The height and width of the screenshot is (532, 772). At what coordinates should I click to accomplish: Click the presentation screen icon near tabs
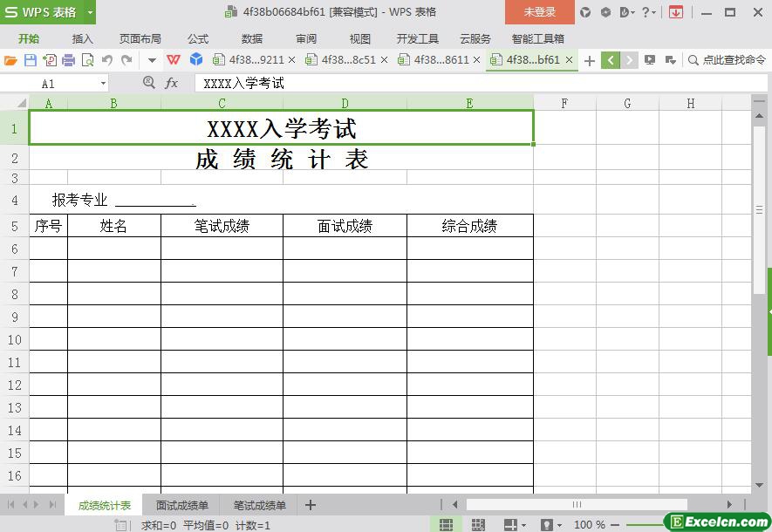[650, 60]
